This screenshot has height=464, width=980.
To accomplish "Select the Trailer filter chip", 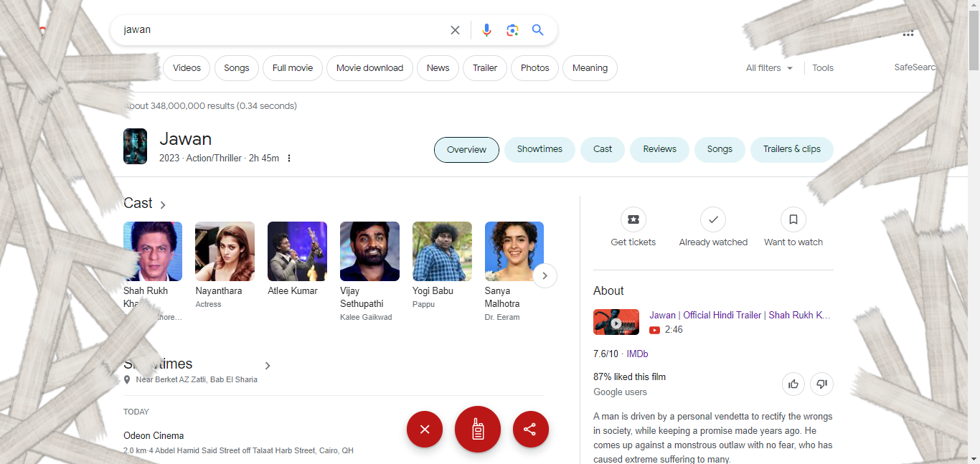I will [x=485, y=68].
